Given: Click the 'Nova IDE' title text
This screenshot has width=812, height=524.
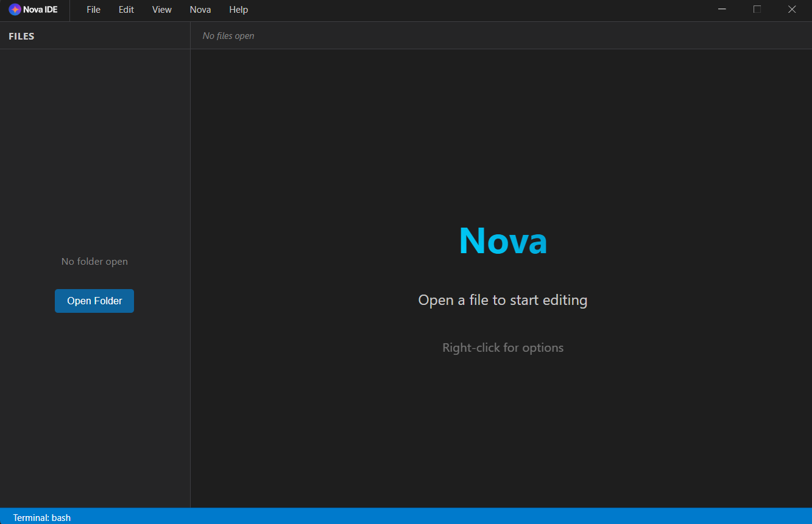Looking at the screenshot, I should [40, 10].
